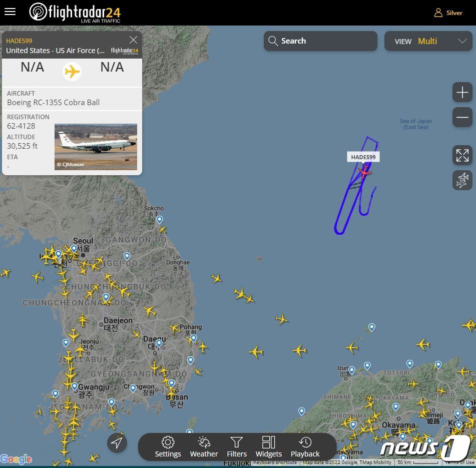Select the red HADES99 aircraft on map

coord(364,172)
